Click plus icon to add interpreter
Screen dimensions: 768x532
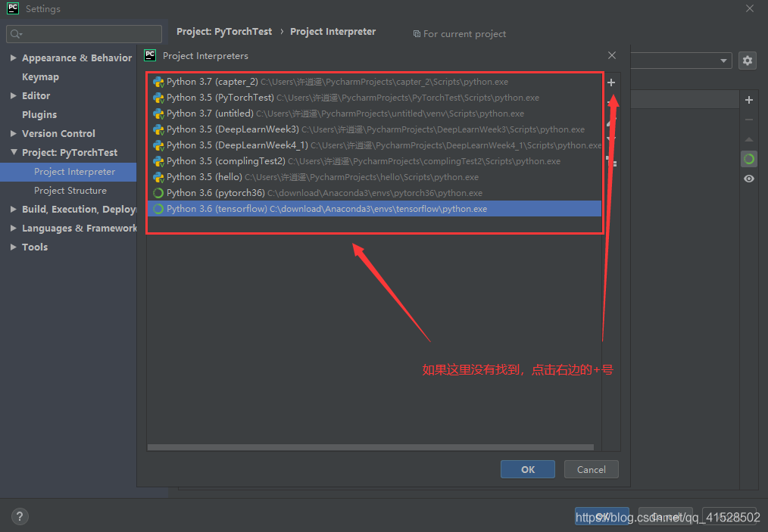[611, 82]
